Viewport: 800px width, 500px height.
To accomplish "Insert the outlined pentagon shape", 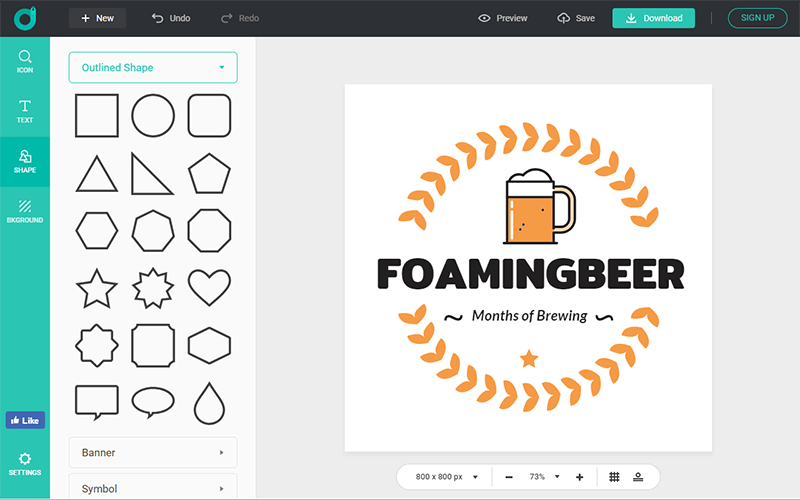I will click(209, 173).
